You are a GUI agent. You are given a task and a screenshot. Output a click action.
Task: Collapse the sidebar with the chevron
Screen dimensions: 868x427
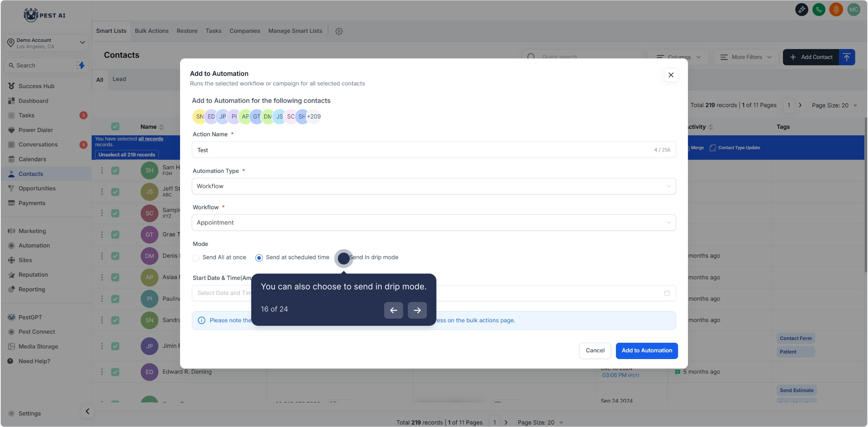tap(87, 411)
